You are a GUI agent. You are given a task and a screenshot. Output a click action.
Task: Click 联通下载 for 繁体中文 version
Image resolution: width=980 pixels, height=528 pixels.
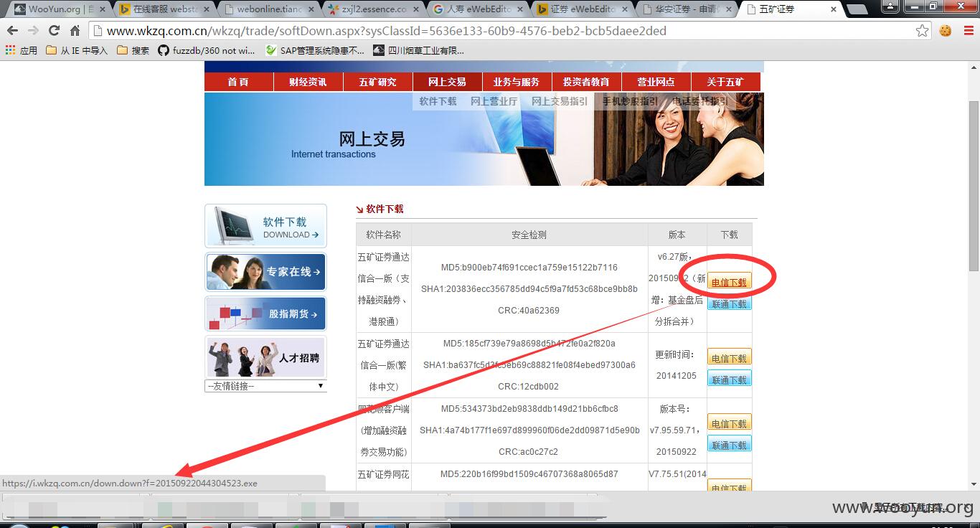point(729,379)
